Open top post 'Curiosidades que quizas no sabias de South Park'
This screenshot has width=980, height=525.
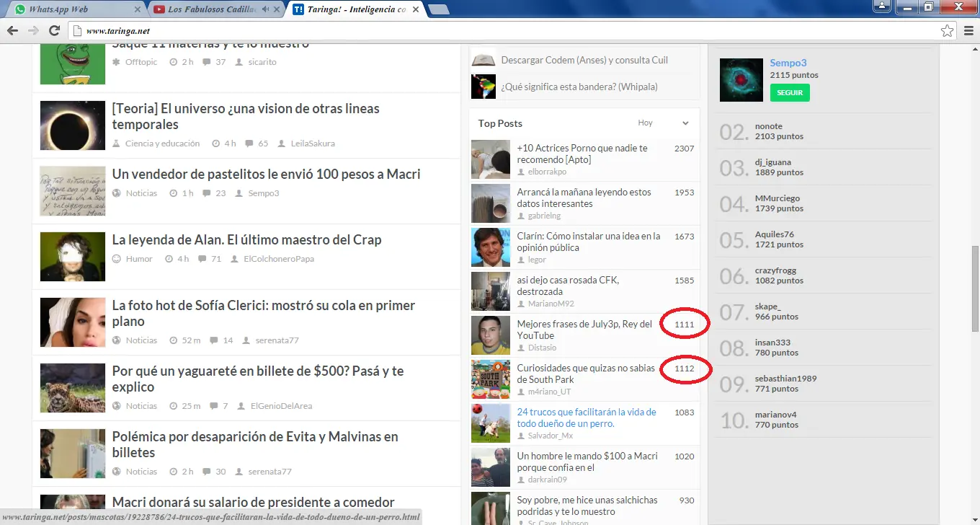pos(586,374)
